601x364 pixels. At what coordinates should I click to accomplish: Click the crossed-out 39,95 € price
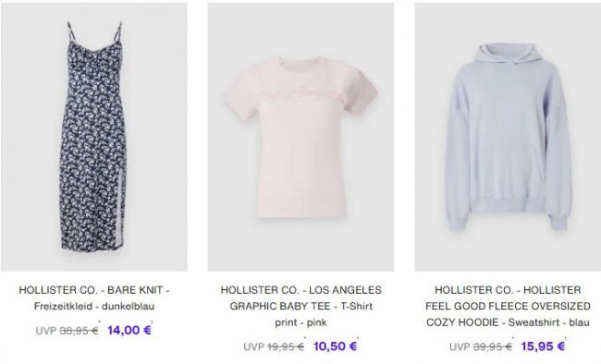(493, 346)
